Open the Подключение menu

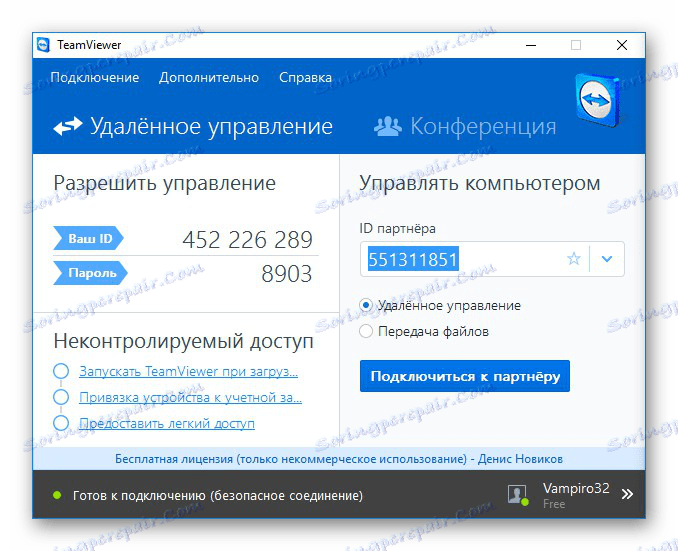point(95,77)
